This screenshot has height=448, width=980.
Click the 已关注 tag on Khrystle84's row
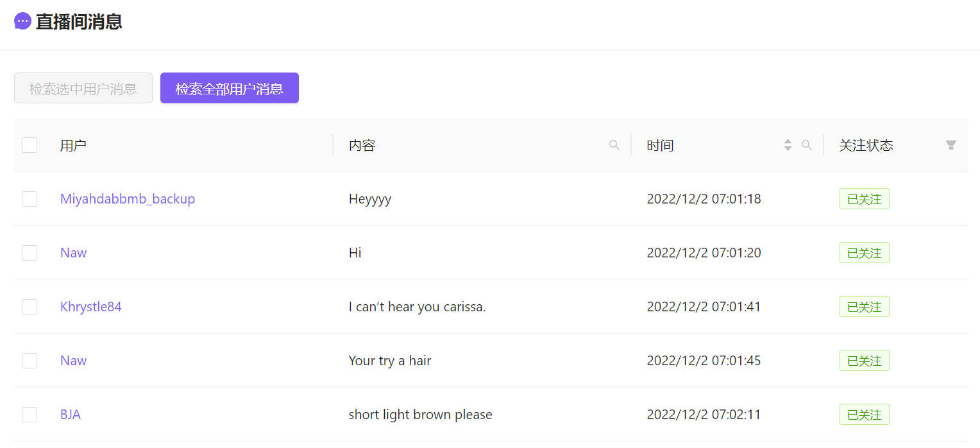864,307
